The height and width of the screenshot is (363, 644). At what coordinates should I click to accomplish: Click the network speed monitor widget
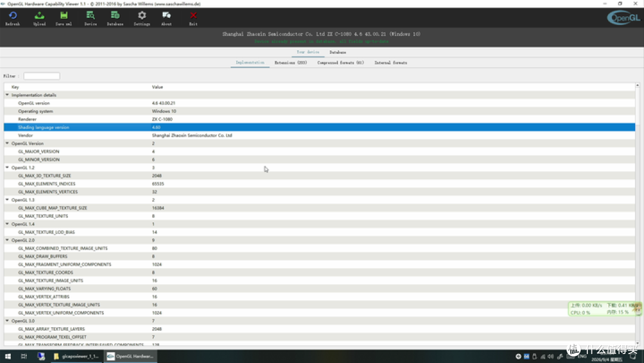click(x=605, y=309)
